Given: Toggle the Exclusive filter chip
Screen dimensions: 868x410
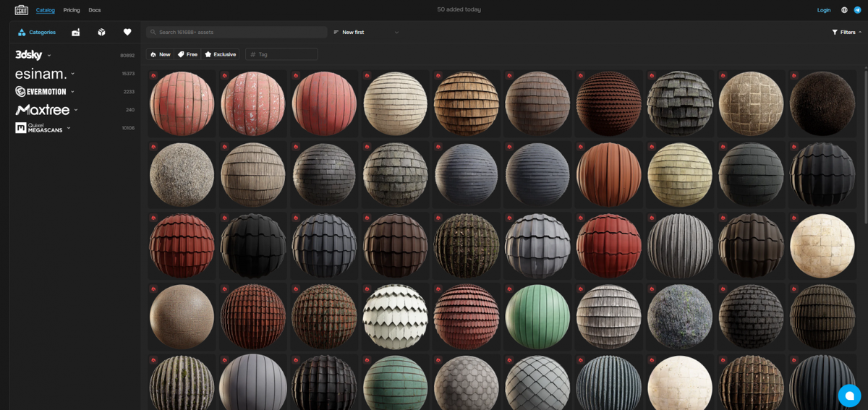Looking at the screenshot, I should [x=221, y=54].
